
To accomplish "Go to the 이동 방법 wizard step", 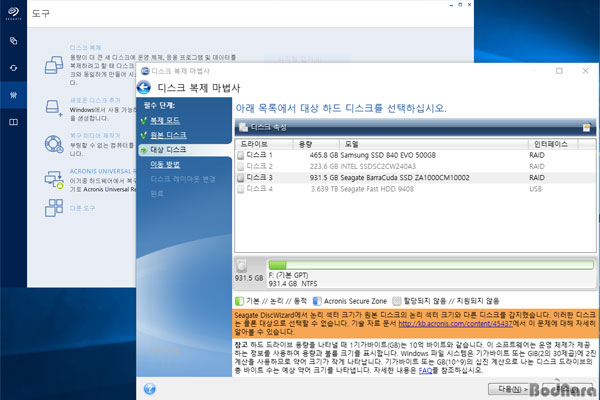I will click(x=165, y=164).
